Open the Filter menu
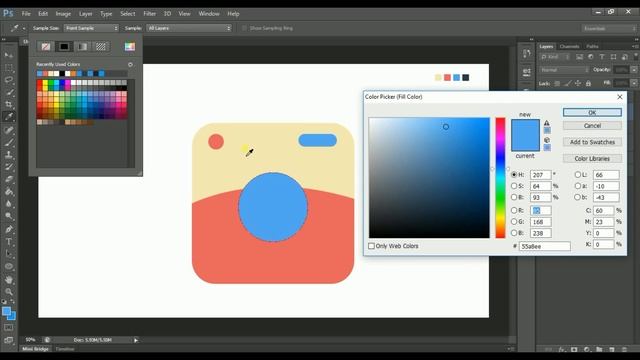 (x=149, y=13)
